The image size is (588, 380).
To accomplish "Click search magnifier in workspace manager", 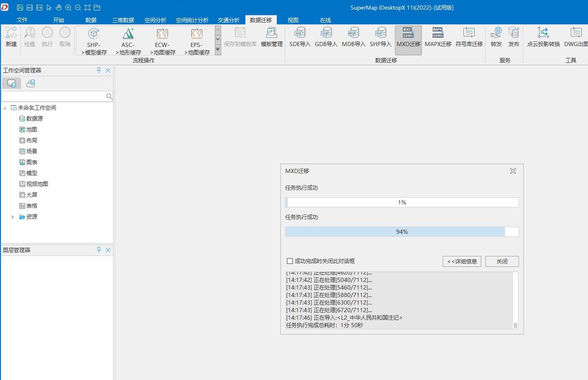I will (109, 96).
